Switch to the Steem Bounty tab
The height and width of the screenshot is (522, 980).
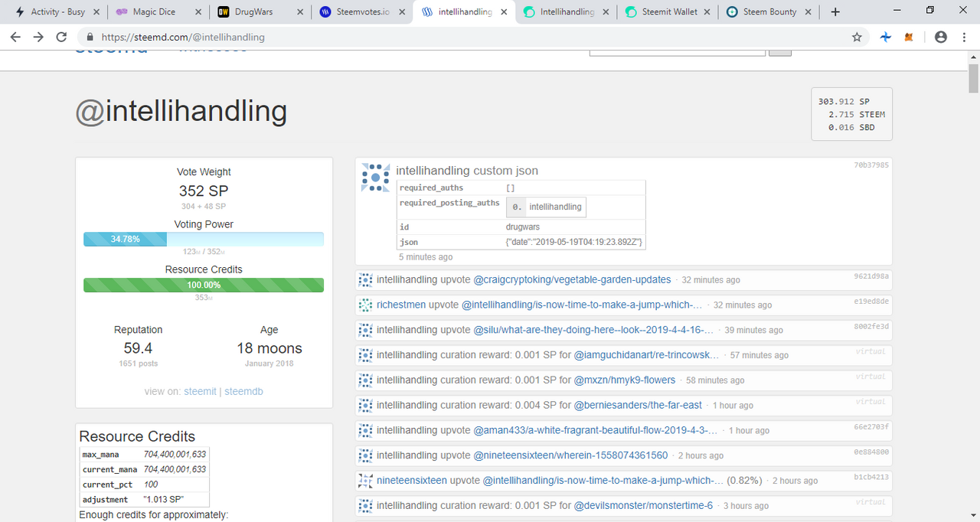[770, 11]
